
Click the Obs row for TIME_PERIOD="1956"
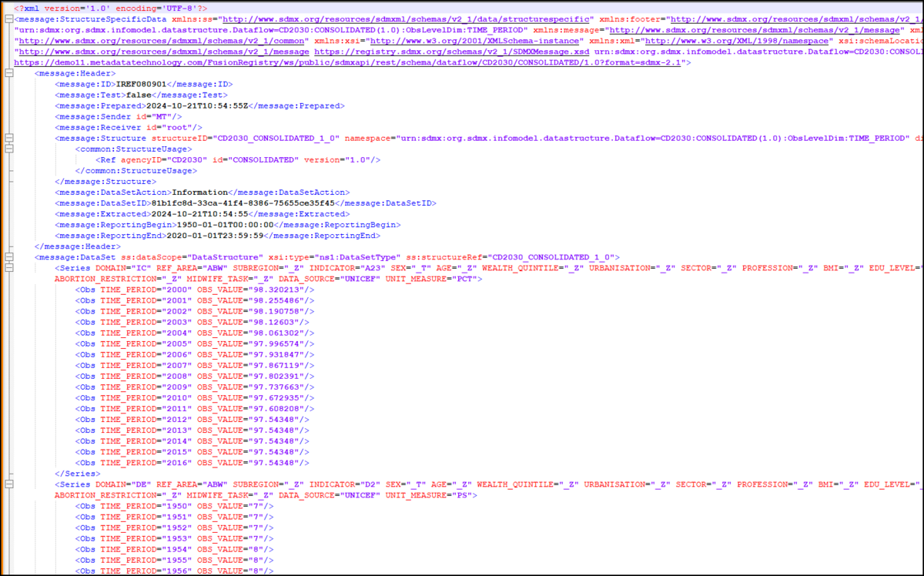click(x=174, y=571)
